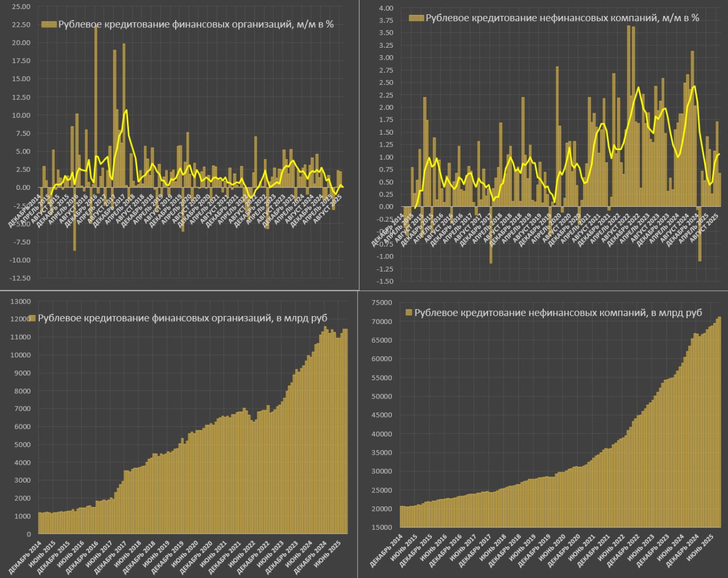Viewport: 728px width, 578px height.
Task: Select legend swatch in non-financial companies млрд руб chart
Action: coord(408,313)
